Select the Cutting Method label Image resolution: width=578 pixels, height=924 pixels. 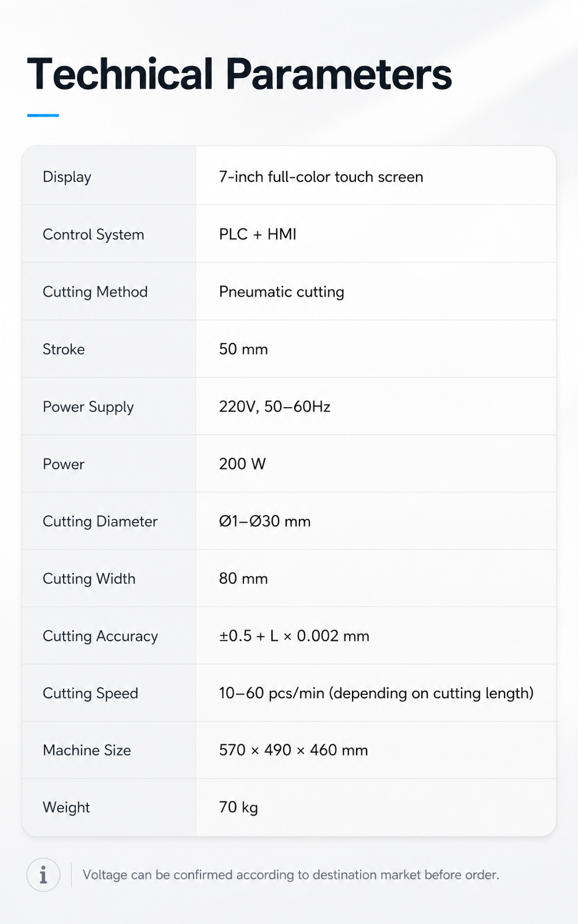[95, 292]
